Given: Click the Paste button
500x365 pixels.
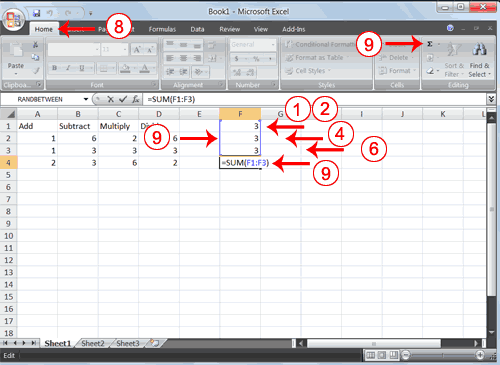Looking at the screenshot, I should [x=16, y=57].
